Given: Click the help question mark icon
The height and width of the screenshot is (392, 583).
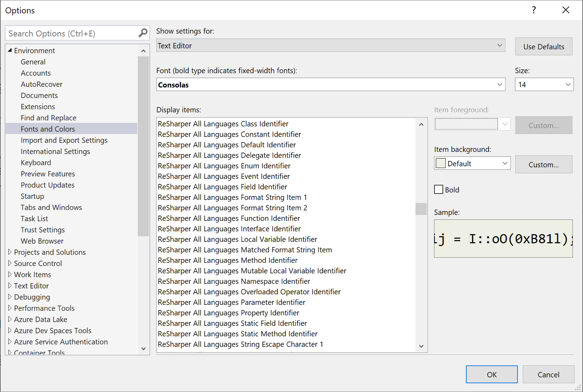Looking at the screenshot, I should point(534,10).
